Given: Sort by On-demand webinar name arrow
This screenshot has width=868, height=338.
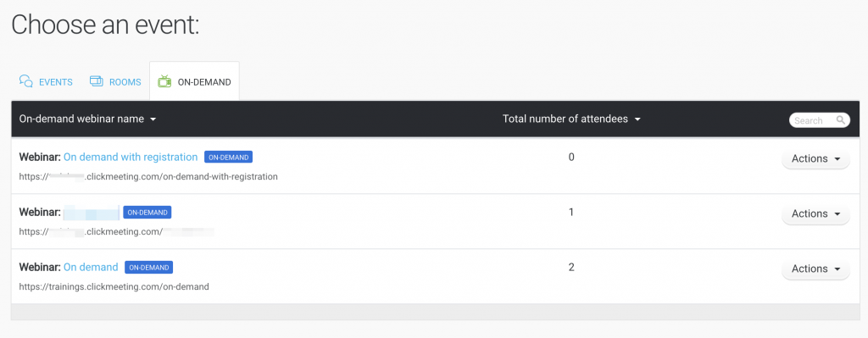Looking at the screenshot, I should (153, 119).
